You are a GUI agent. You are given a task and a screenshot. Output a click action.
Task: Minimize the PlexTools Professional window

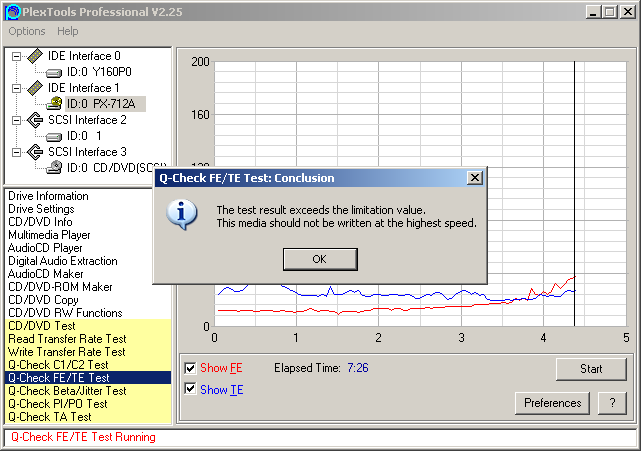593,12
